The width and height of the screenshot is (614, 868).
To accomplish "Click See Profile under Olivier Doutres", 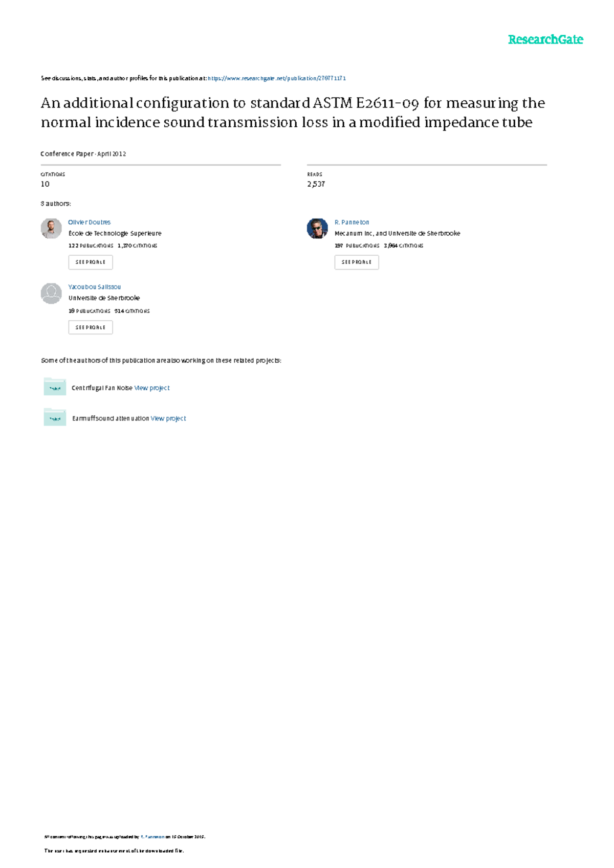I will [91, 262].
